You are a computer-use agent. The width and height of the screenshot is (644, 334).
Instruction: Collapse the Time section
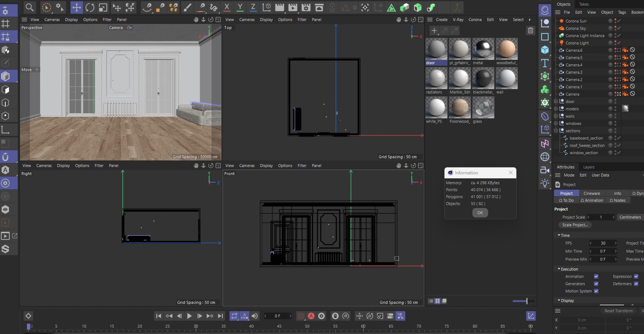pos(559,236)
